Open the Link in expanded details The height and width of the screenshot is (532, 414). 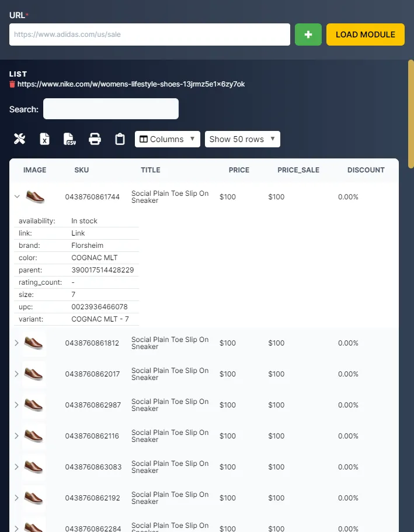78,233
